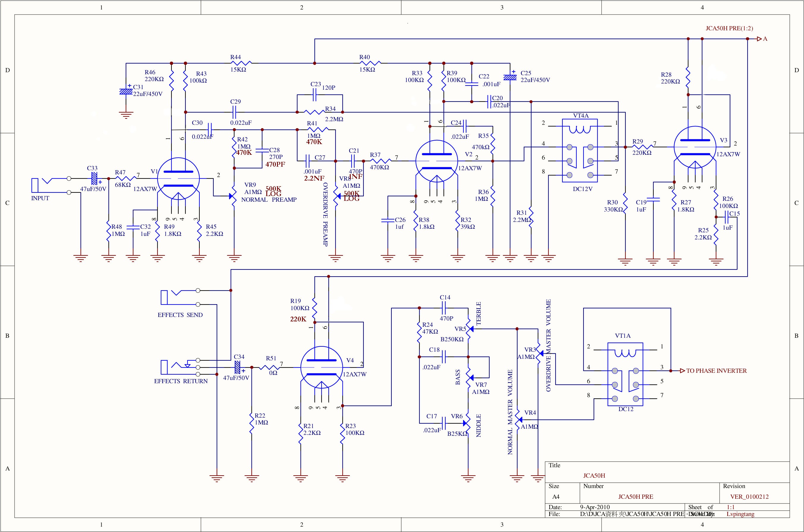Select the "DC12V" label under VT4A
Image resolution: width=804 pixels, height=532 pixels.
pyautogui.click(x=583, y=189)
